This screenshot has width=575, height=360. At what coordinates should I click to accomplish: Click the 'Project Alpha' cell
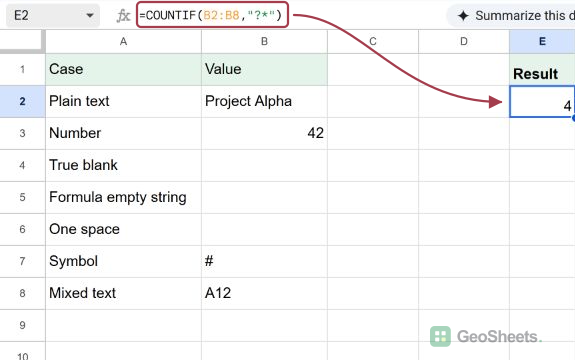click(264, 101)
